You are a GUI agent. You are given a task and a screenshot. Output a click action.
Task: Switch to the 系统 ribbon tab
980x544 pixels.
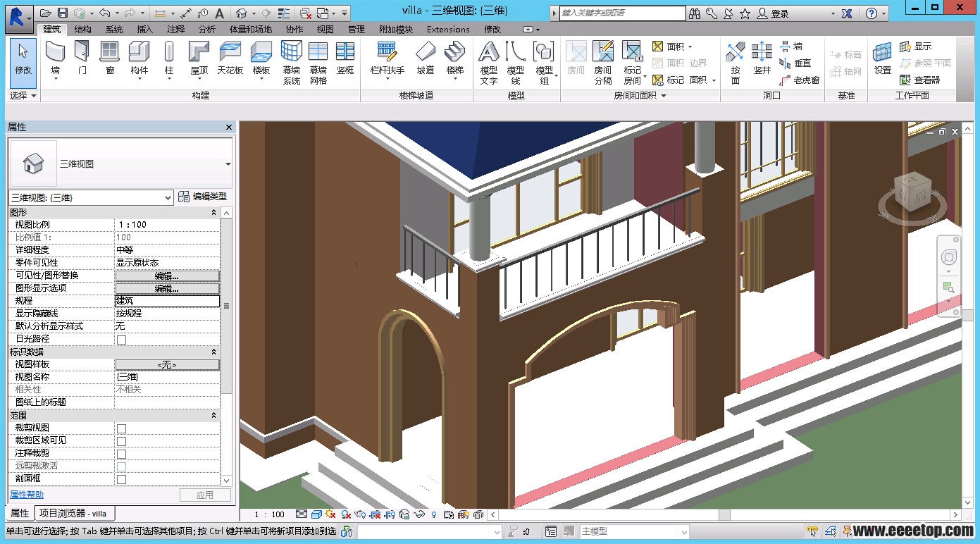[x=113, y=30]
